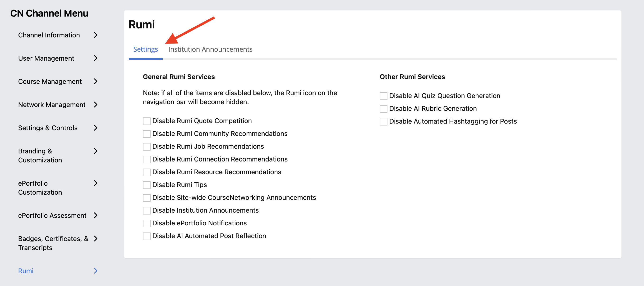Check Disable Site-wide CourseNetworking Announcements

coord(147,198)
